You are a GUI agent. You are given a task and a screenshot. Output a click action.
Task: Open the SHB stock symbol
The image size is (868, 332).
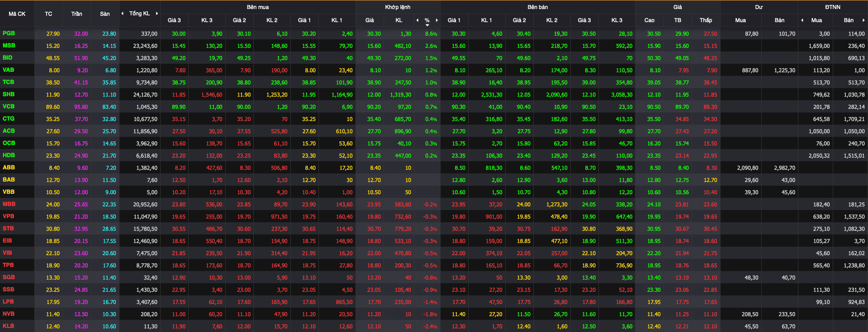pyautogui.click(x=9, y=94)
